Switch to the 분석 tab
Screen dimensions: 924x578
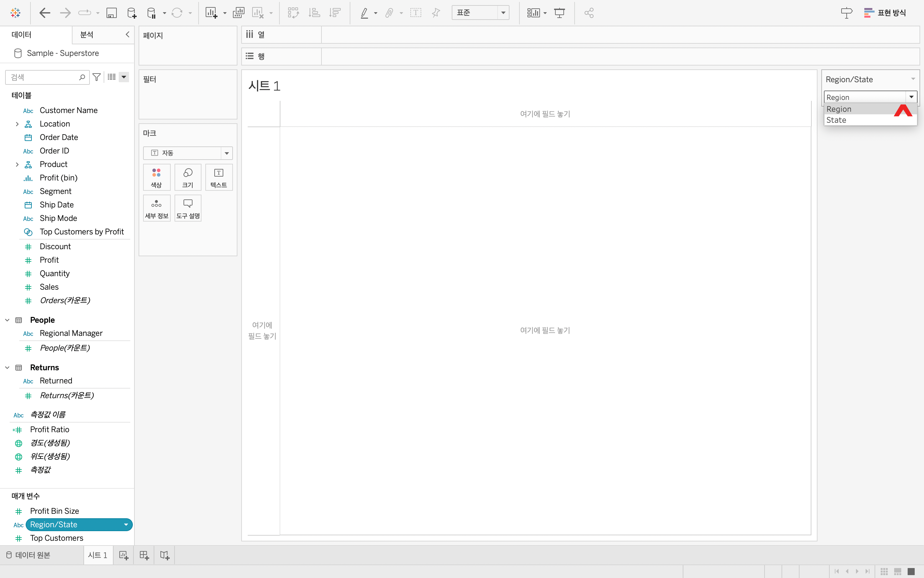point(87,35)
